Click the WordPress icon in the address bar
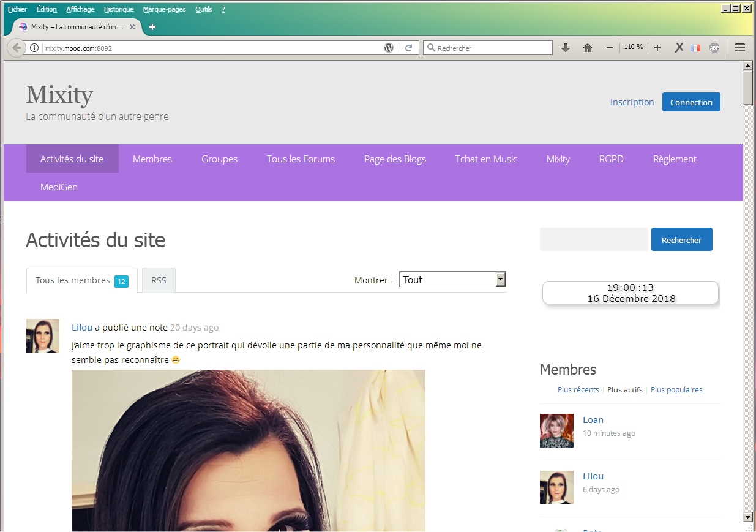Screen dimensions: 756x532 pos(389,48)
